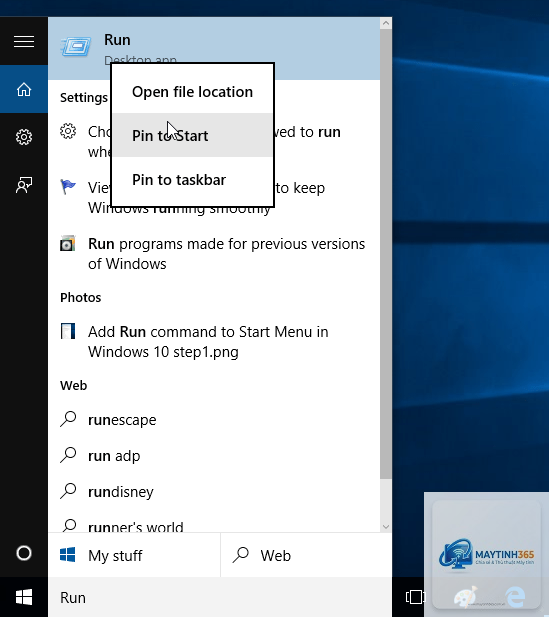Click the Web search button

coord(306,555)
